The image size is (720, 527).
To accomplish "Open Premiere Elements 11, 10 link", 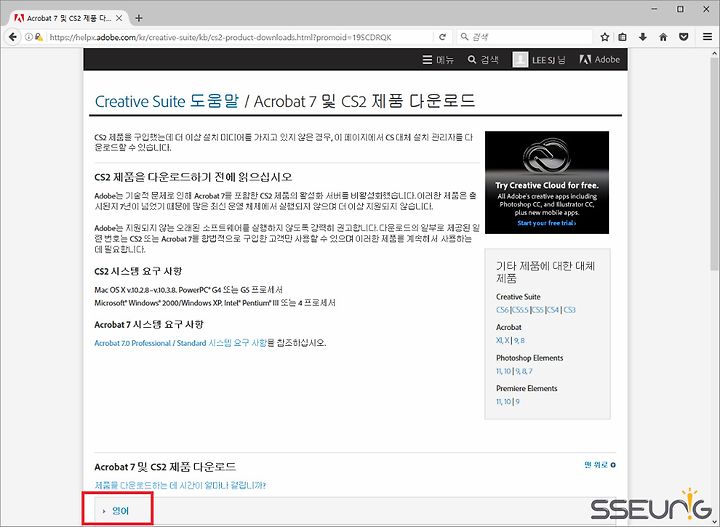I will 504,402.
